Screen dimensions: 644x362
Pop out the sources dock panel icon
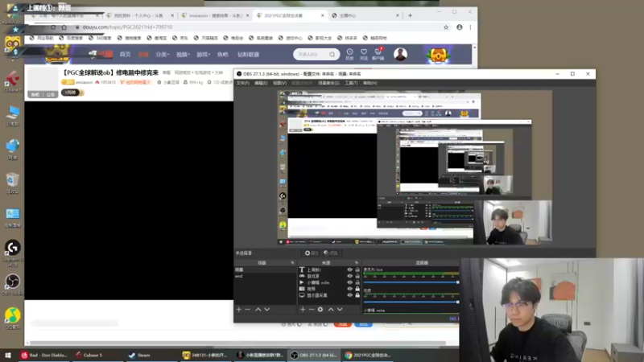(x=356, y=263)
